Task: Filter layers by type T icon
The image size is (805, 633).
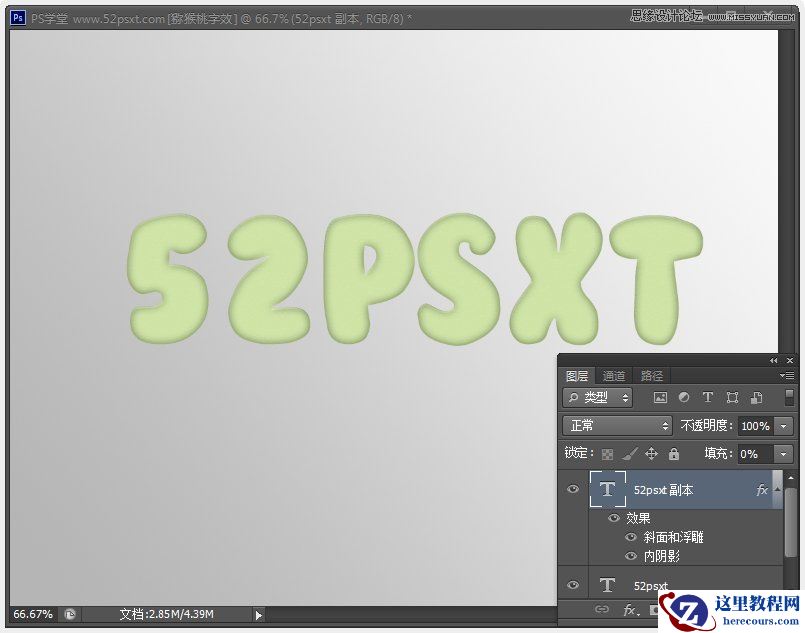Action: 708,397
